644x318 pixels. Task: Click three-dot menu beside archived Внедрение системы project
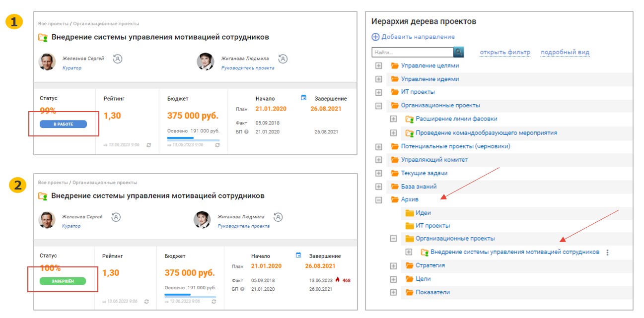(x=607, y=253)
